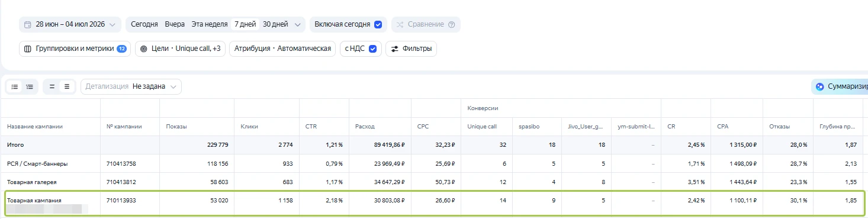Click the Сравнение comparison button
Viewport: 868px width, 219px height.
tap(420, 24)
